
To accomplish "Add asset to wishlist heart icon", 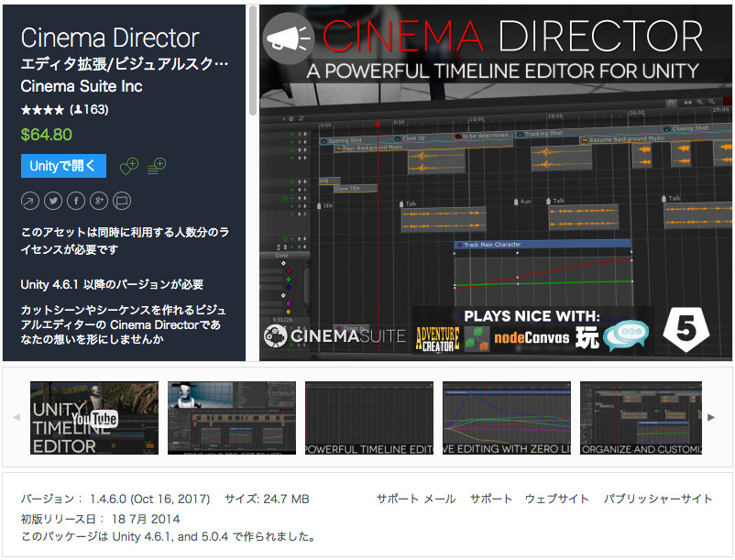I will [129, 166].
